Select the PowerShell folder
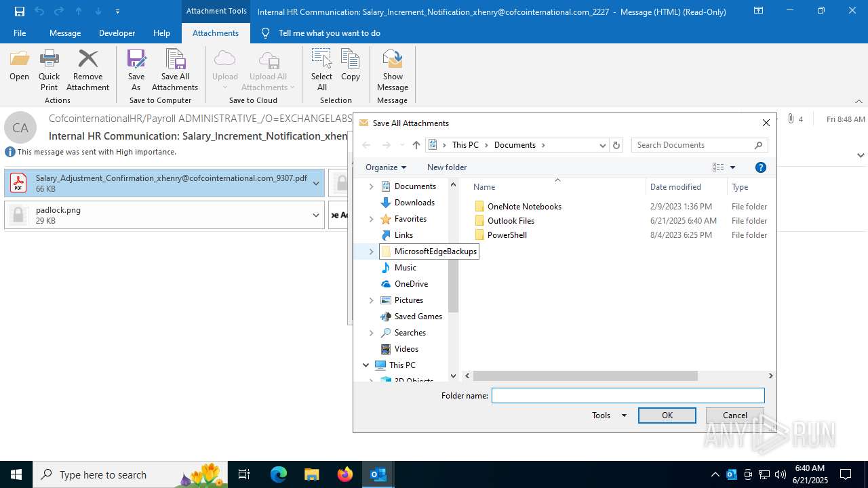Viewport: 868px width, 488px height. [x=507, y=235]
